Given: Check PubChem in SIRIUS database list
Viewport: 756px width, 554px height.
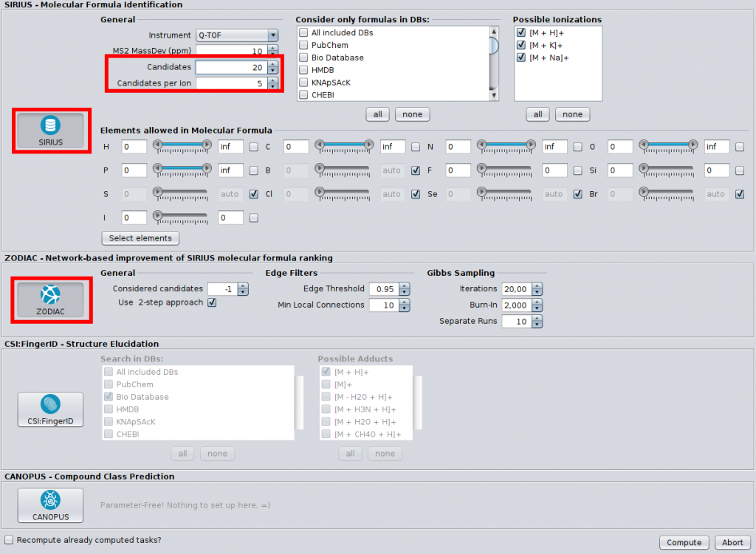Looking at the screenshot, I should (303, 45).
